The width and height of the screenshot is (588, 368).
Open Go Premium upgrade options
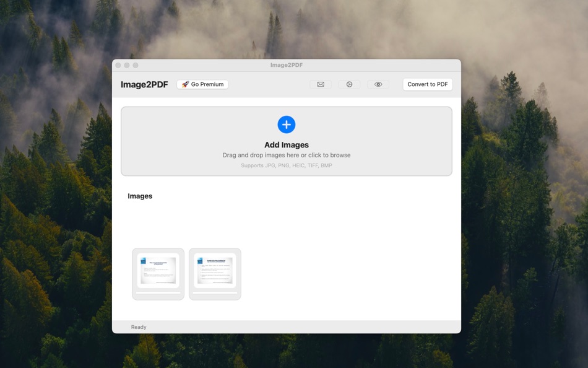tap(202, 84)
